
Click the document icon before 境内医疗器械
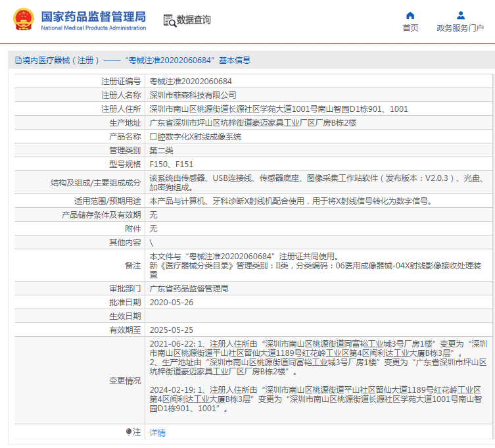point(18,60)
